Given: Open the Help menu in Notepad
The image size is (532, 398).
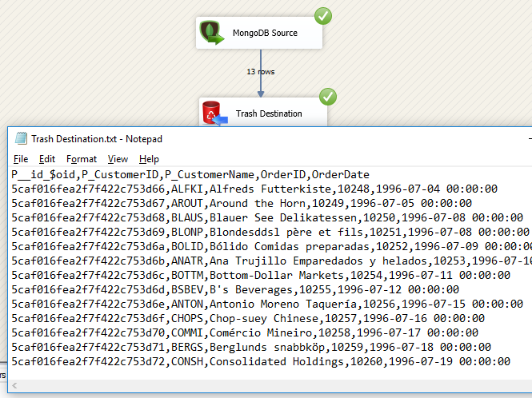Looking at the screenshot, I should pos(149,159).
